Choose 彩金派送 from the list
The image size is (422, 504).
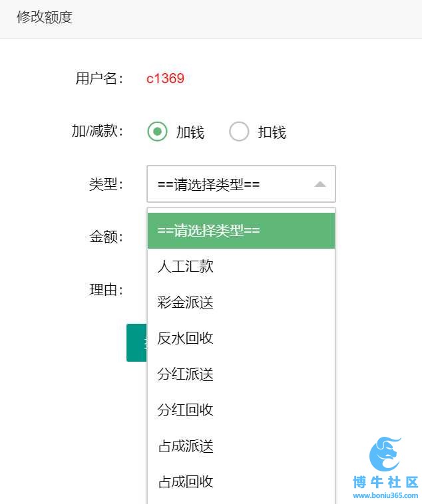pyautogui.click(x=241, y=303)
